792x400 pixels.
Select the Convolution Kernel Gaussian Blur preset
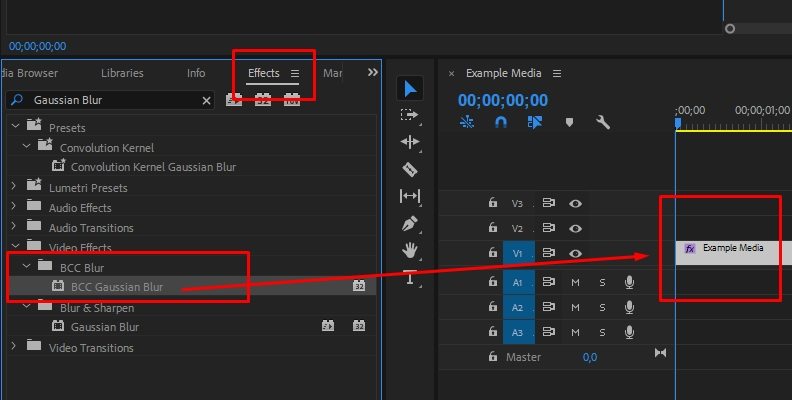click(154, 167)
